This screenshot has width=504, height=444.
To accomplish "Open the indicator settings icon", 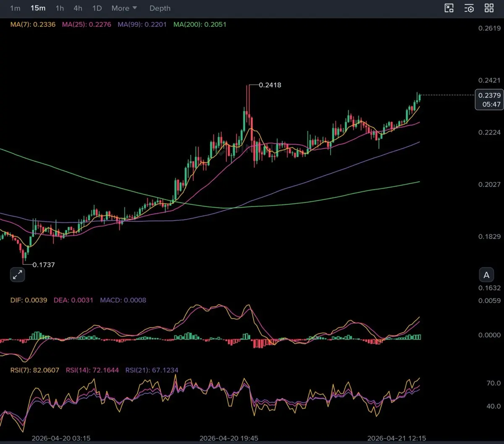I will (x=469, y=8).
